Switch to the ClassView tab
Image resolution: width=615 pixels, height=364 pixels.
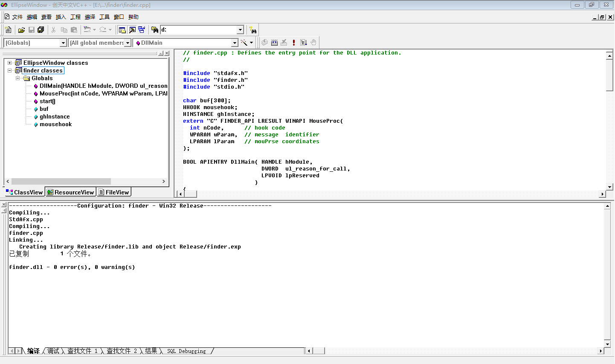tap(24, 192)
